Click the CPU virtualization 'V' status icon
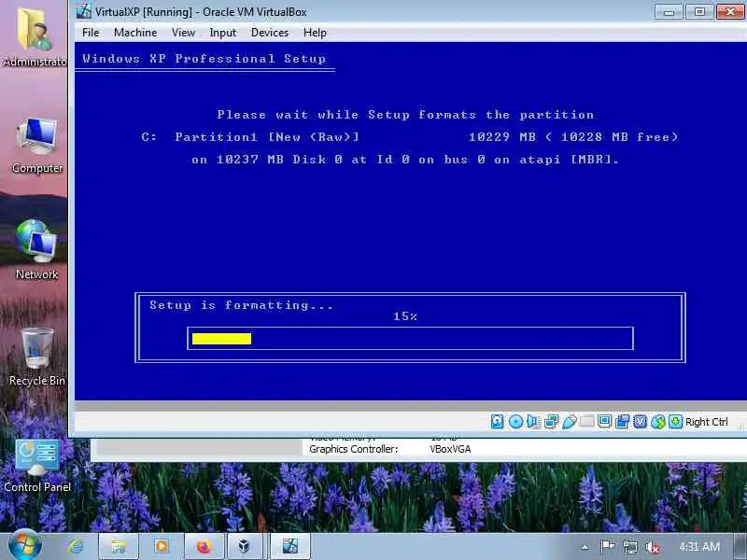The image size is (747, 560). pos(641,422)
